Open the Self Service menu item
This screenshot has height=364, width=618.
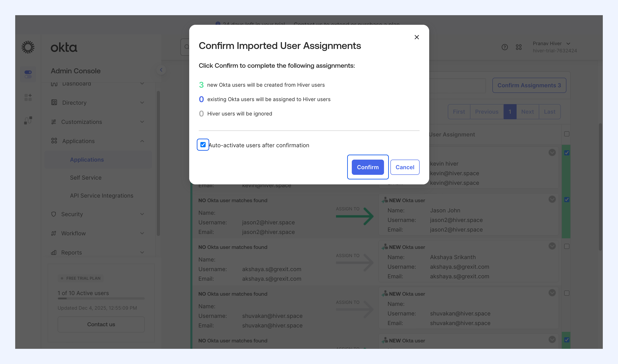[86, 178]
